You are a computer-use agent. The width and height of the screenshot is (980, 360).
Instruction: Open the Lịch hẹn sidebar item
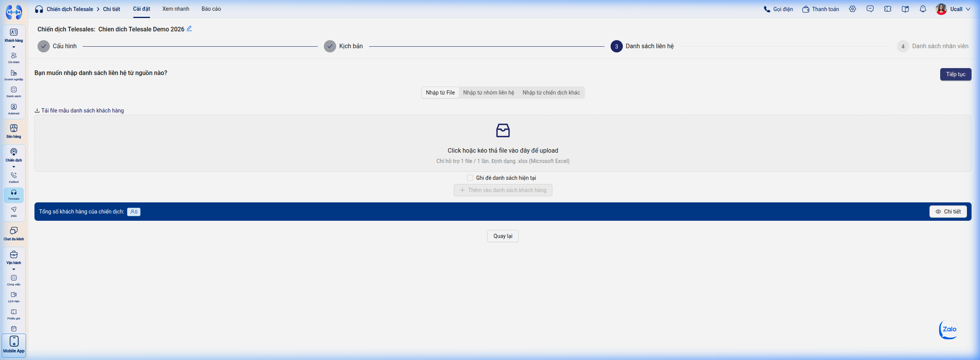coord(14,297)
